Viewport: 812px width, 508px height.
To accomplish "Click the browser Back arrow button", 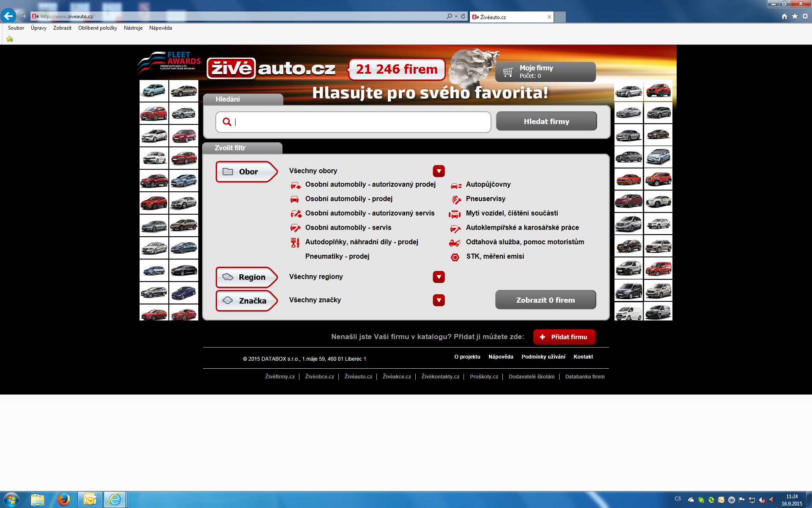I will 8,16.
